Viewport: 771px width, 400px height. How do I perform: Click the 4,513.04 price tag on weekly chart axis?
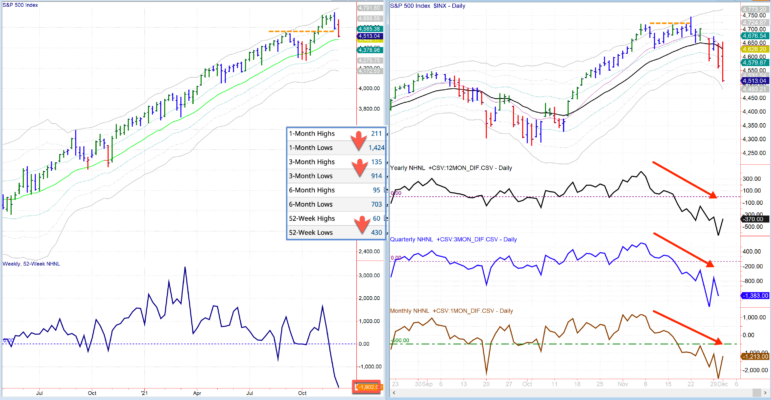[x=370, y=36]
